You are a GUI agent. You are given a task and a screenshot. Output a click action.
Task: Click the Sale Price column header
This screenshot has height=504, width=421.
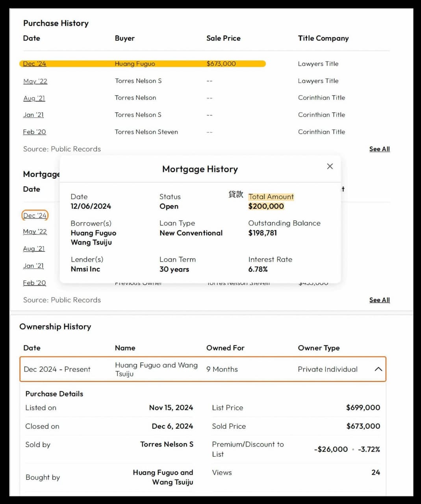[x=223, y=38]
